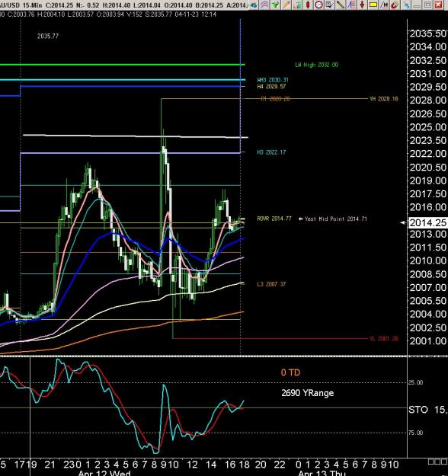Screen dimensions: 448x476
Task: Click the Apr 13 Thu date label
Action: (322, 473)
